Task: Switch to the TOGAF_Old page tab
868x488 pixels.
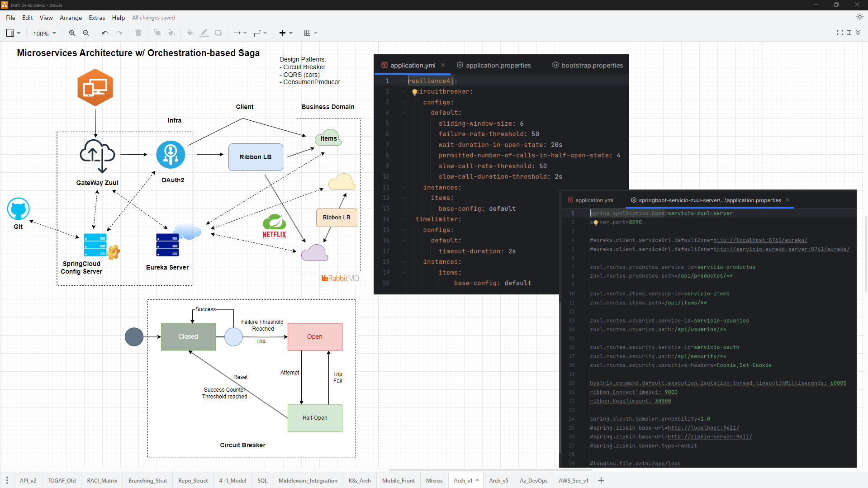Action: pyautogui.click(x=62, y=480)
